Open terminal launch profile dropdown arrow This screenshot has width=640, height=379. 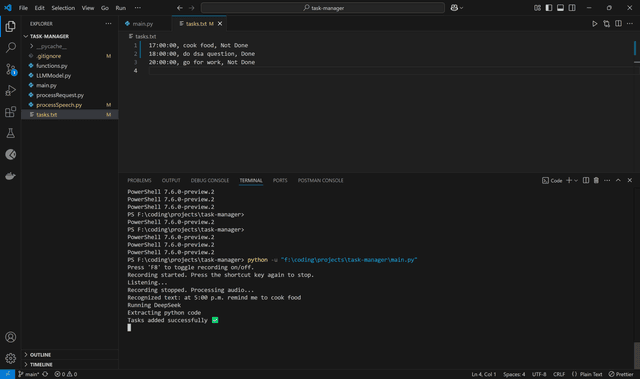tap(576, 180)
